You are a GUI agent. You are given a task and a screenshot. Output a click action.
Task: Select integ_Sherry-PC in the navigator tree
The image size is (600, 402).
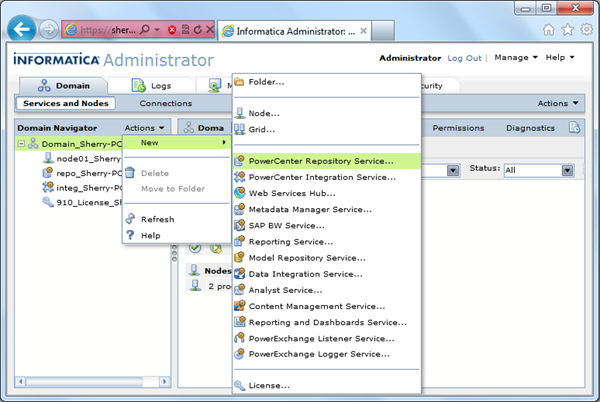coord(89,188)
